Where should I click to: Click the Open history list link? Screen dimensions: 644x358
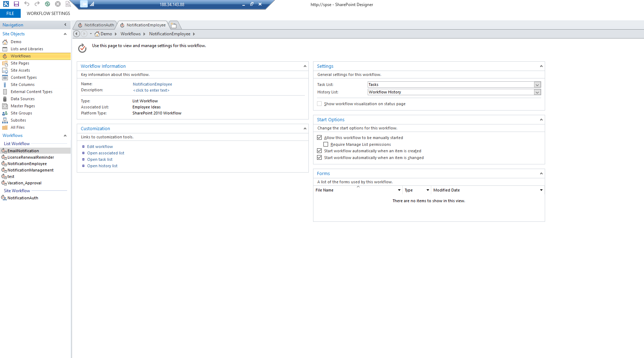click(102, 166)
